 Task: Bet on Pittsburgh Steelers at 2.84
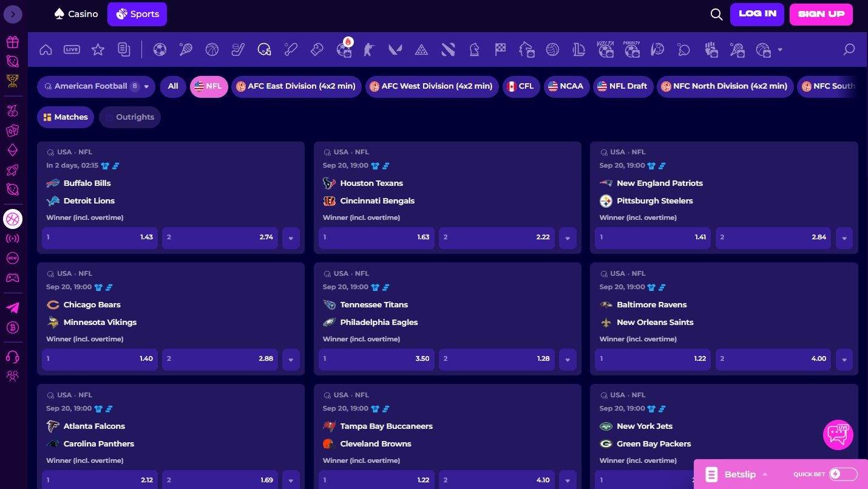coord(773,238)
